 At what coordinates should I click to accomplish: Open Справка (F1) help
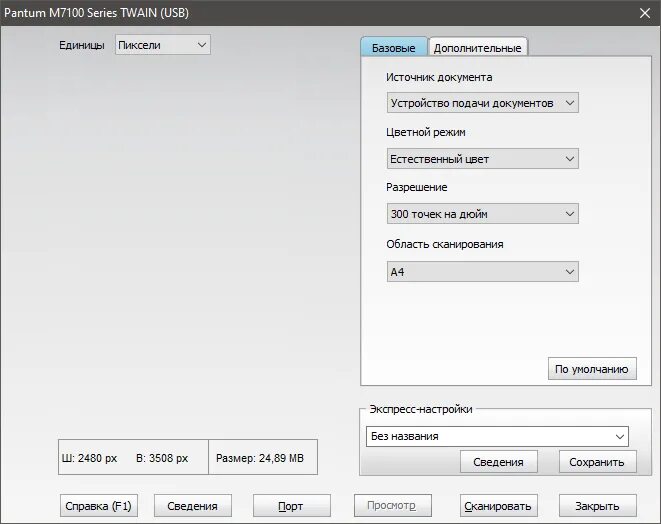[x=99, y=506]
